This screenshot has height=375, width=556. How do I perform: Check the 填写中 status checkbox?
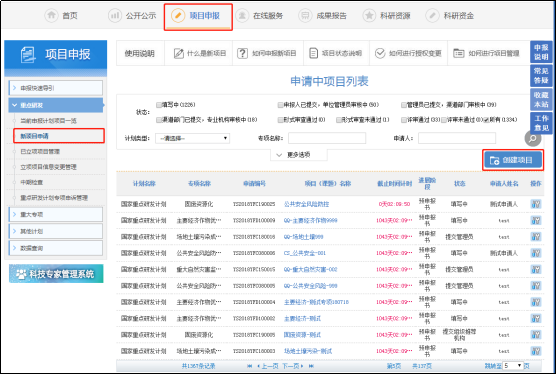(x=159, y=105)
